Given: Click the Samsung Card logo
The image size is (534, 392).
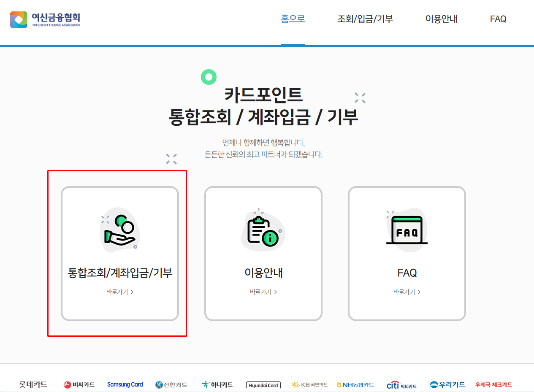Looking at the screenshot, I should click(x=125, y=384).
